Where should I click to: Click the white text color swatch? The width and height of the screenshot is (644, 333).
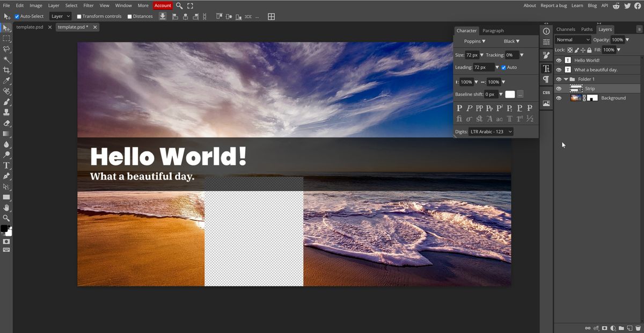(510, 95)
